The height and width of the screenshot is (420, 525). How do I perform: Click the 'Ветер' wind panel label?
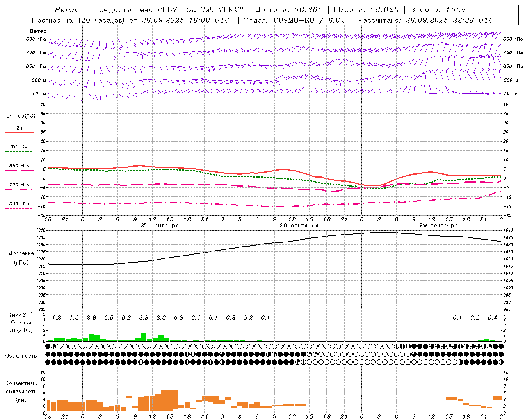[38, 31]
